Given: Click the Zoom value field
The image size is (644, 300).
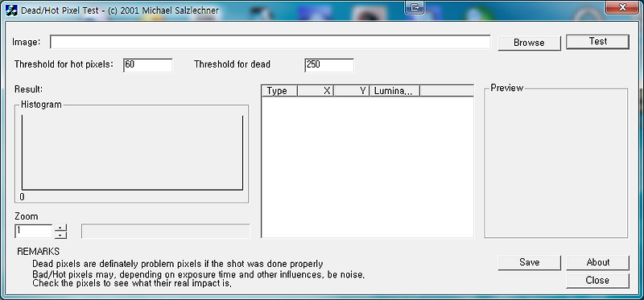Looking at the screenshot, I should pyautogui.click(x=34, y=231).
